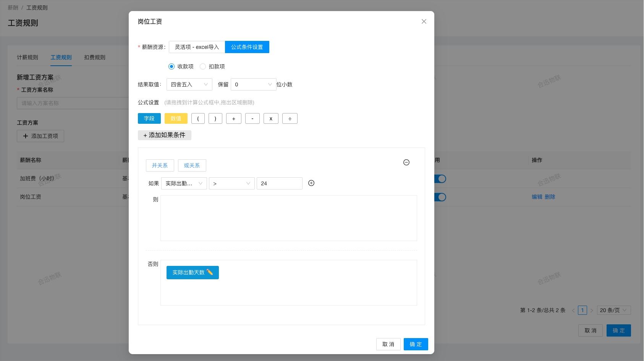
Task: Click the yellow 数值 block
Action: (x=176, y=118)
